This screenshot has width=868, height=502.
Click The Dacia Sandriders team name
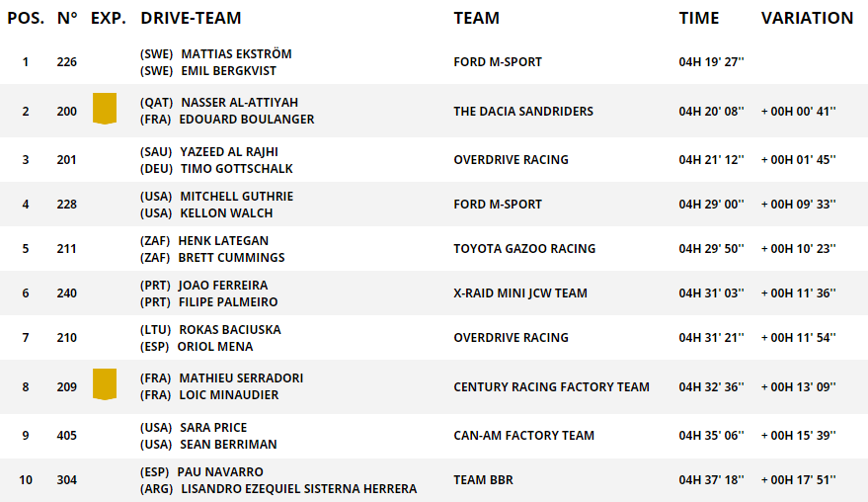pyautogui.click(x=523, y=112)
